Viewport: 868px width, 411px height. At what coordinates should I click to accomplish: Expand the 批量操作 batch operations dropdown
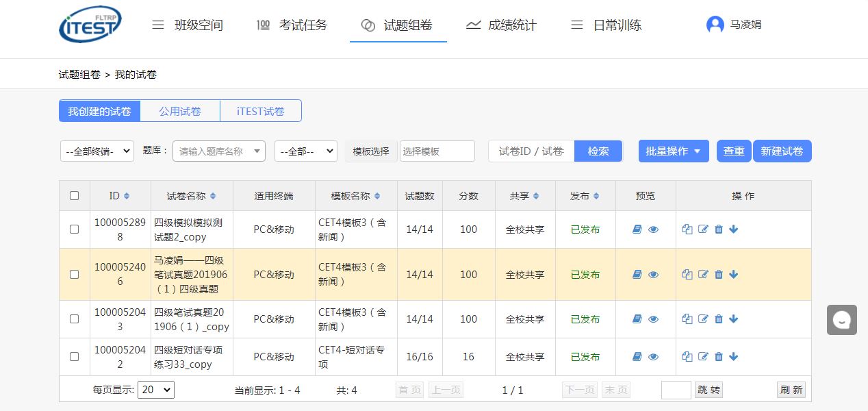(674, 151)
